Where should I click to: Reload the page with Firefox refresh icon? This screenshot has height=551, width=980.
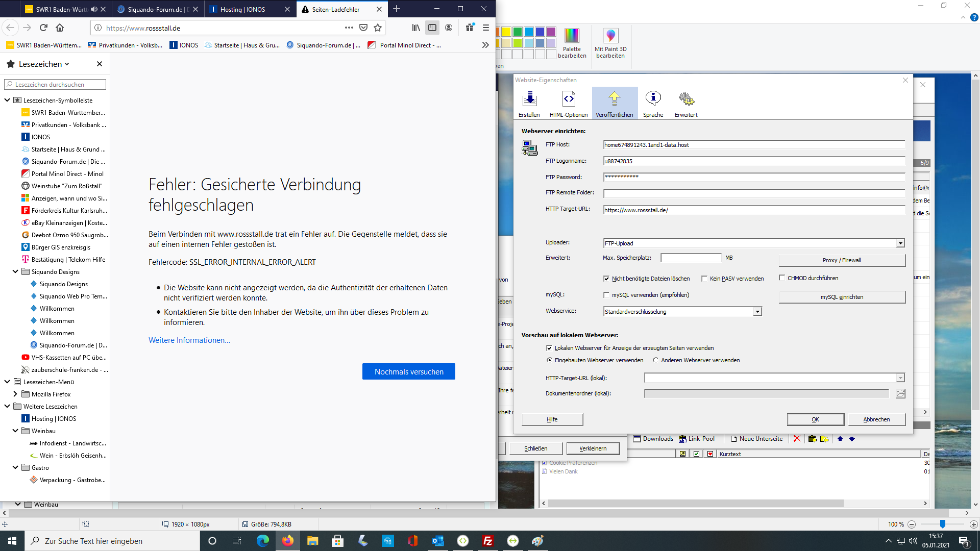43,28
